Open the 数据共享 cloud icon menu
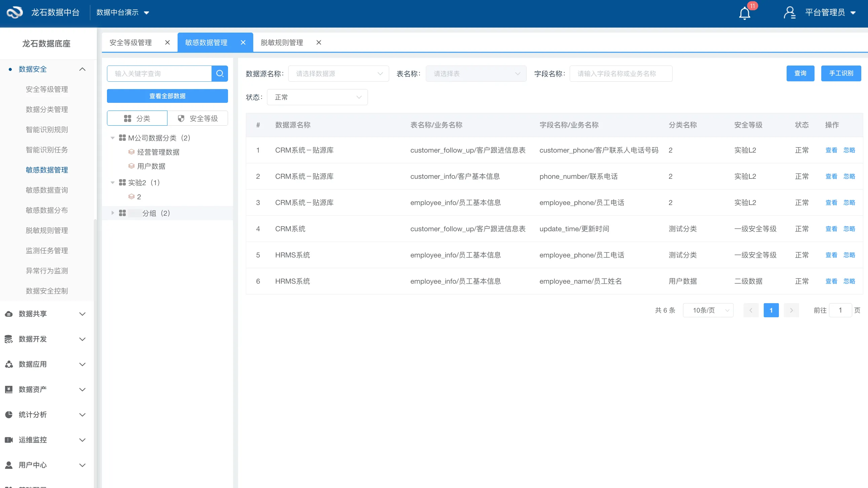Screen dimensions: 868x488 click(9, 314)
